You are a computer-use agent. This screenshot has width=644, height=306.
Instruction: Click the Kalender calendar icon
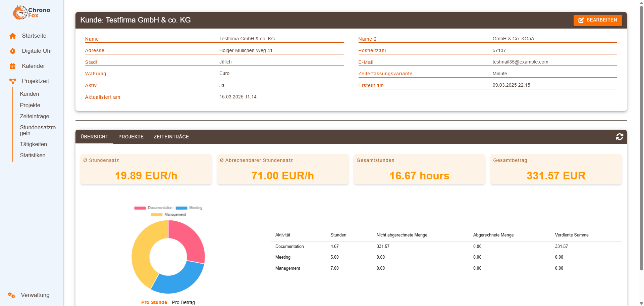[13, 66]
